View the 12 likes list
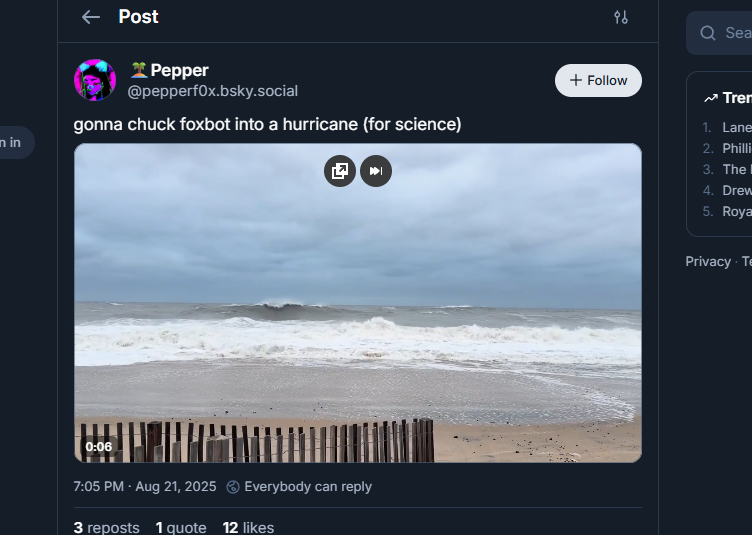Screen dimensions: 752x535 [248, 527]
